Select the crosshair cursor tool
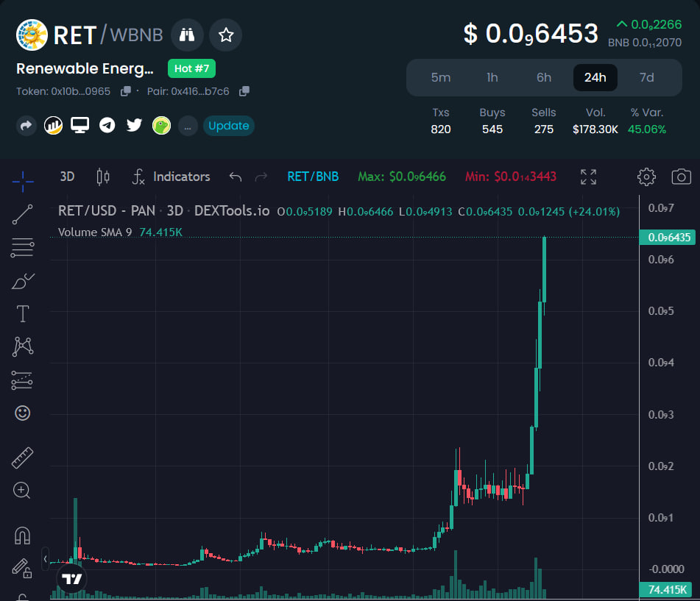Viewport: 700px width, 601px height. coord(22,181)
